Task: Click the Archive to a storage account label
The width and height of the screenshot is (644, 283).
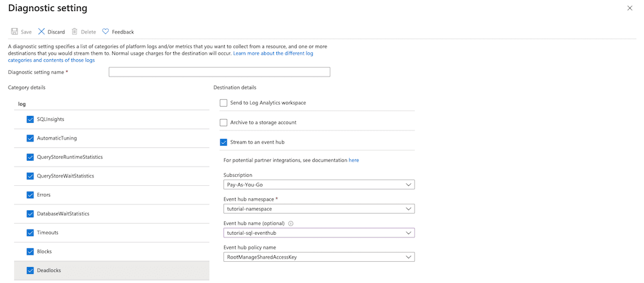Action: 263,122
